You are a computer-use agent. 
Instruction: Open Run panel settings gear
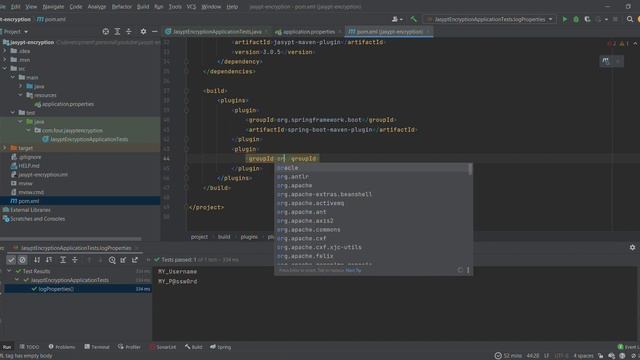pyautogui.click(x=632, y=247)
